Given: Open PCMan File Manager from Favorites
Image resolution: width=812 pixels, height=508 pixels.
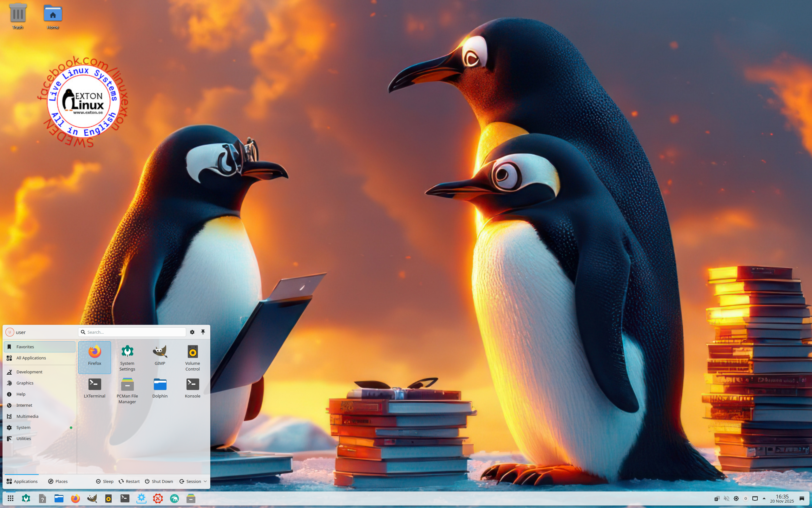Looking at the screenshot, I should [x=127, y=390].
